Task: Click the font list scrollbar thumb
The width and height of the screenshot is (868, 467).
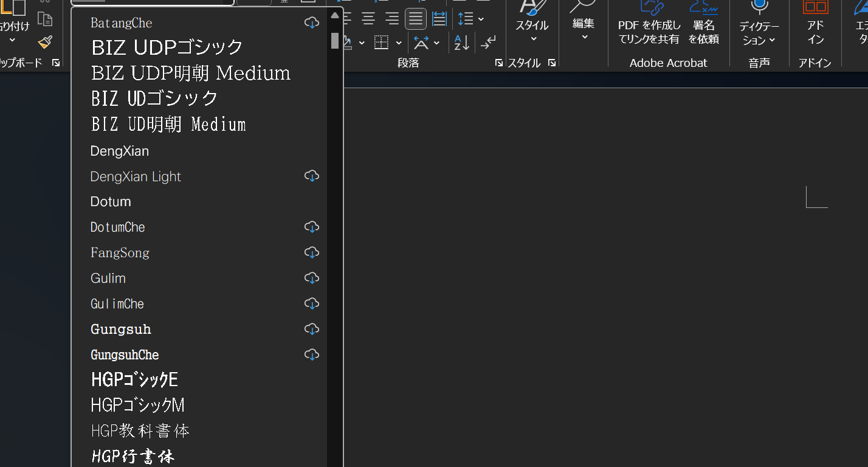Action: coord(335,40)
